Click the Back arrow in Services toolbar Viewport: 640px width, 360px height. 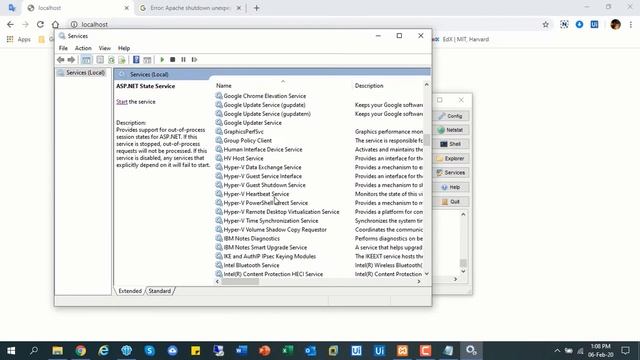pyautogui.click(x=60, y=60)
